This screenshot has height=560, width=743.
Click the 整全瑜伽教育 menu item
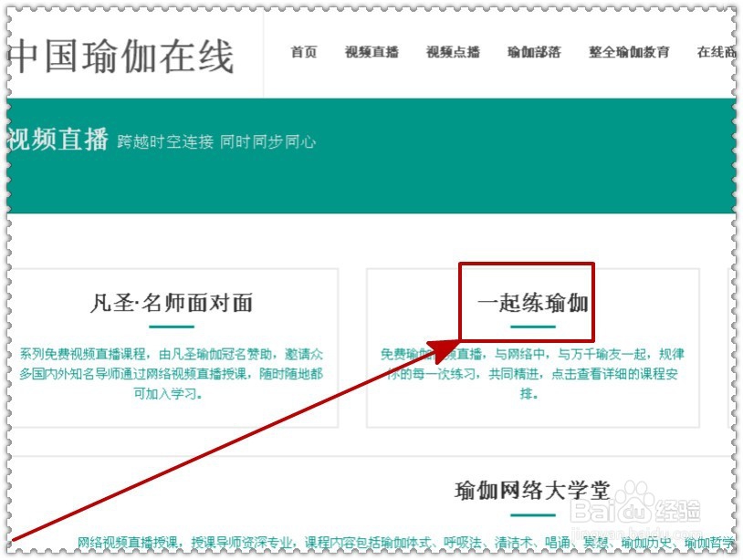point(629,52)
